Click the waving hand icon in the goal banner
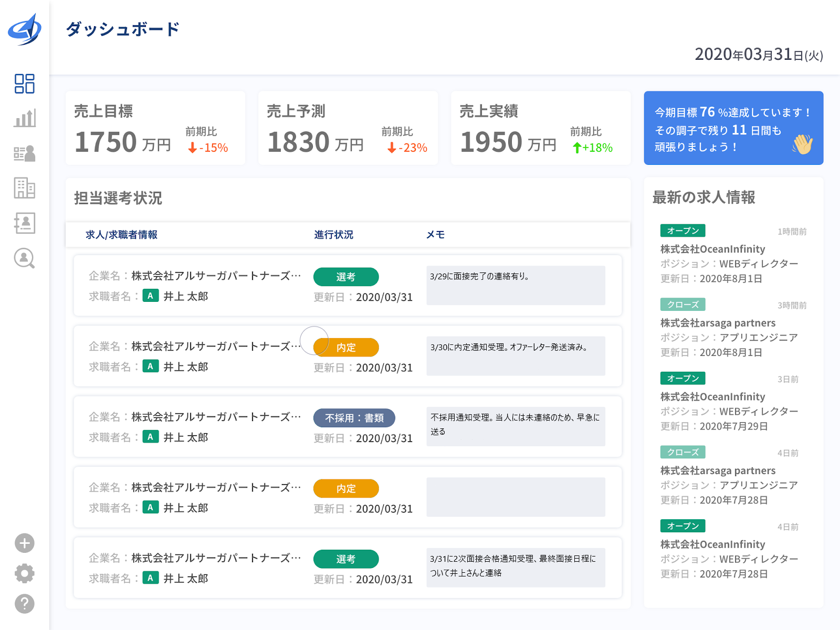 point(803,144)
